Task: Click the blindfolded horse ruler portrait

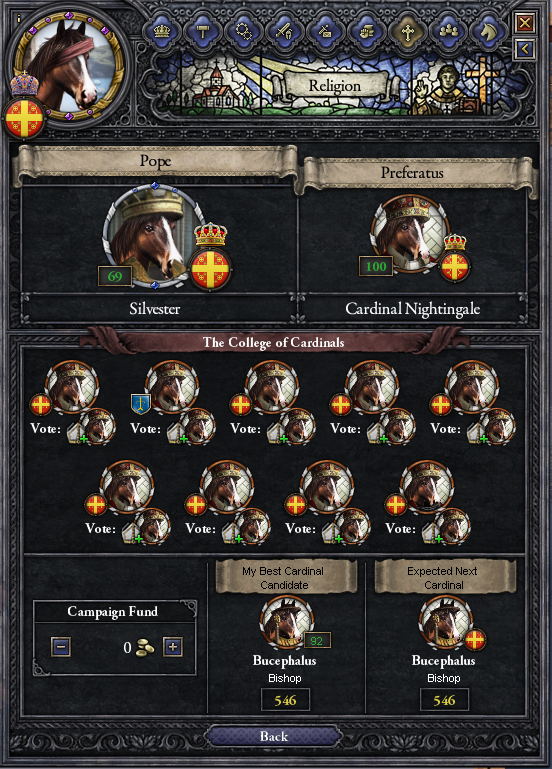Action: click(69, 64)
